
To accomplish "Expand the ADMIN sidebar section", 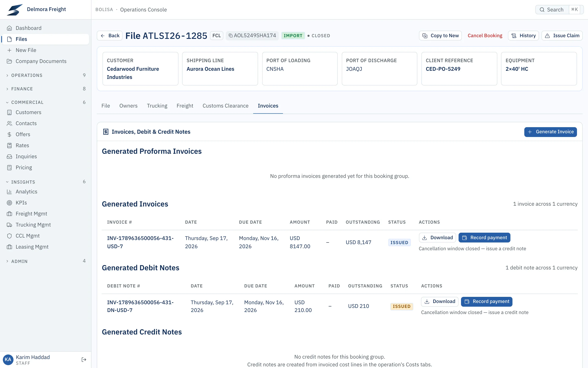I will pyautogui.click(x=46, y=261).
